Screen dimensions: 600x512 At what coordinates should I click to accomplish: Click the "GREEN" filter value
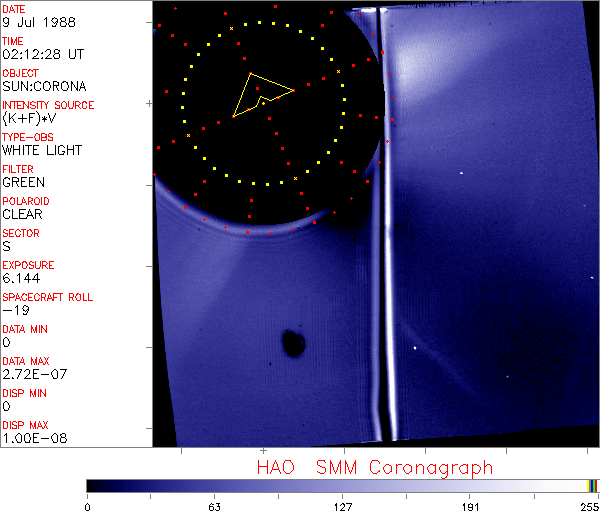point(23,182)
